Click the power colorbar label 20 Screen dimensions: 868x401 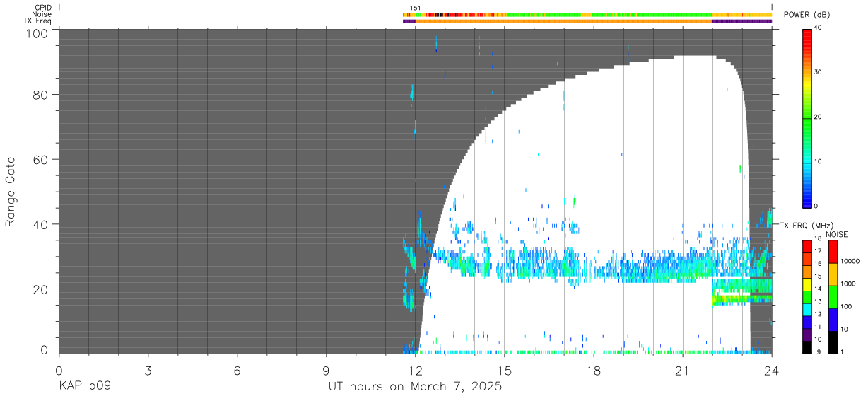[x=819, y=117]
